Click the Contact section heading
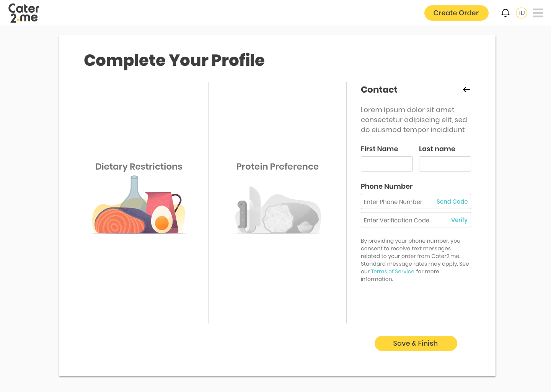This screenshot has width=551, height=392. (x=379, y=90)
